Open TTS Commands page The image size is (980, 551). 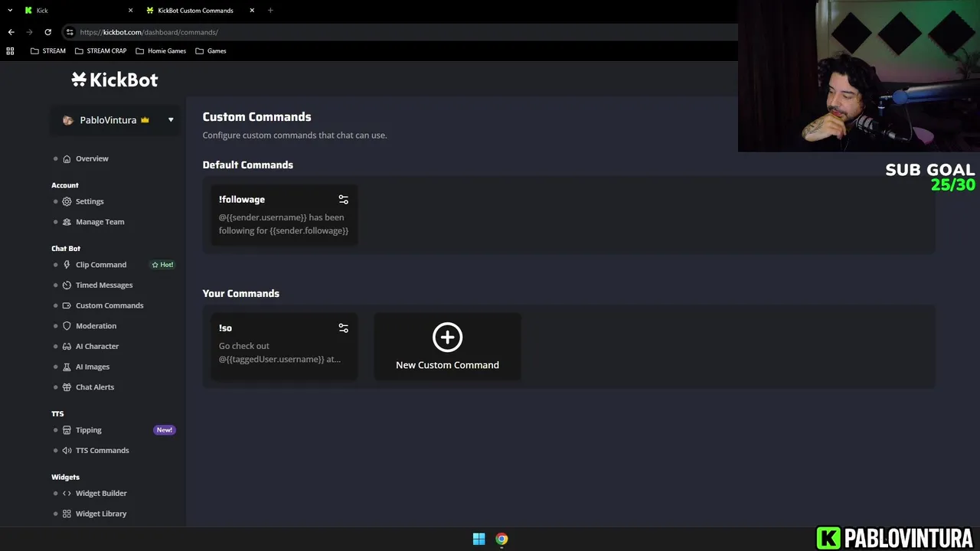[102, 450]
